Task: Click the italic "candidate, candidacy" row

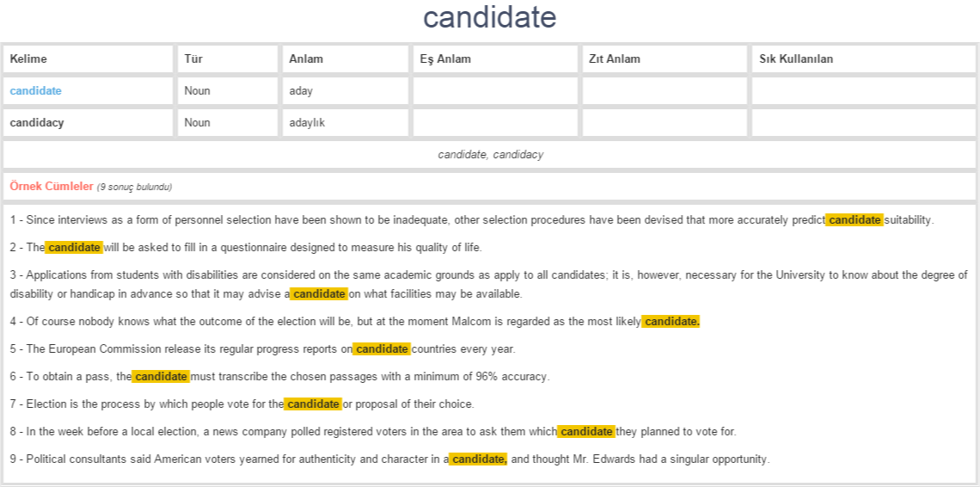Action: click(490, 155)
